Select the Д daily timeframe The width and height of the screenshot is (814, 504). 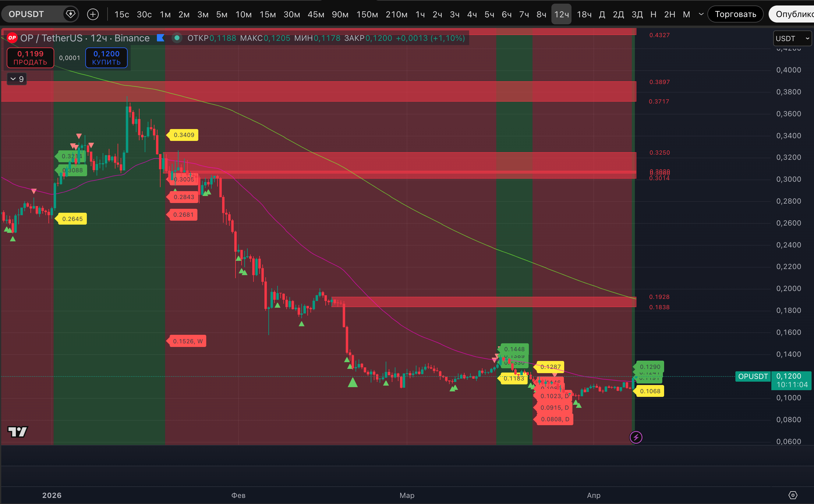(x=602, y=14)
